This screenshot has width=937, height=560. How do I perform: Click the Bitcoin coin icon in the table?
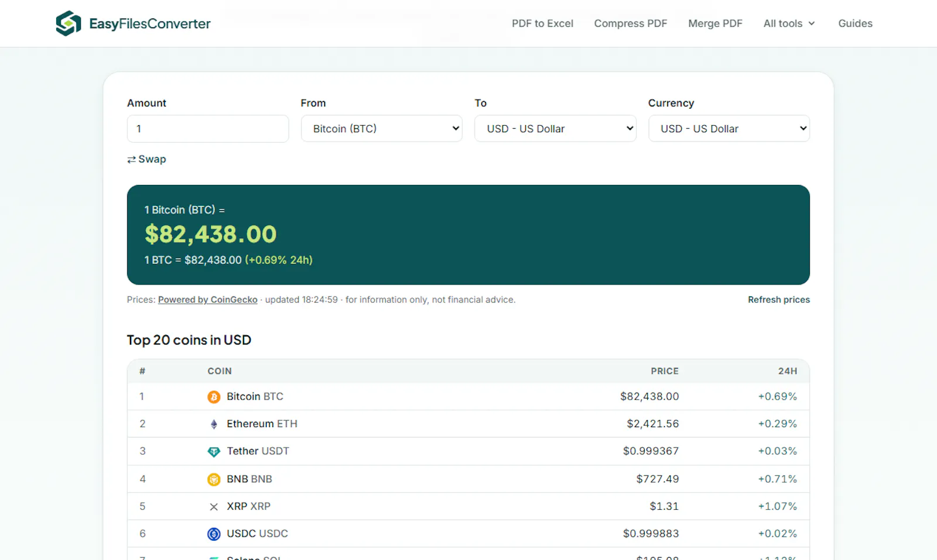click(x=214, y=397)
